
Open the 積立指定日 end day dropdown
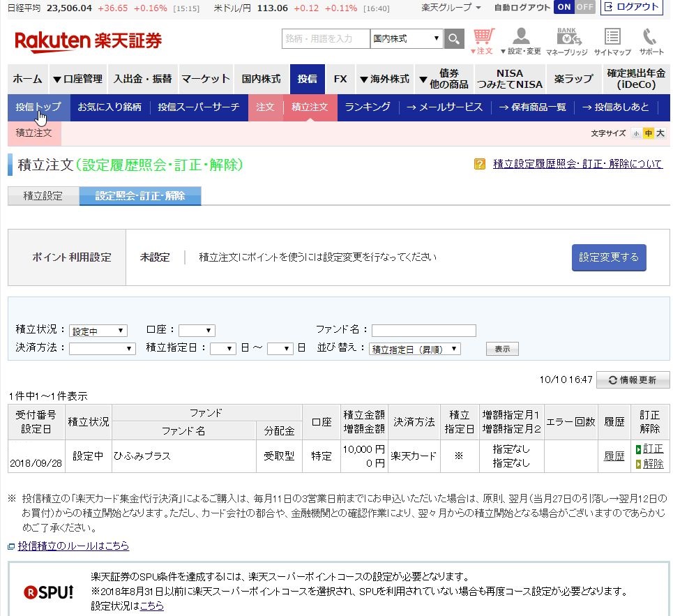coord(280,349)
